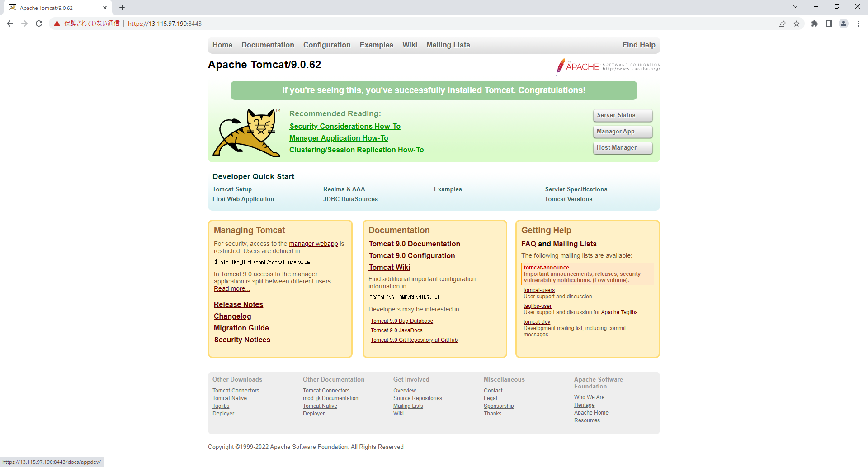This screenshot has width=868, height=467.
Task: Open the side panel icon
Action: [829, 24]
